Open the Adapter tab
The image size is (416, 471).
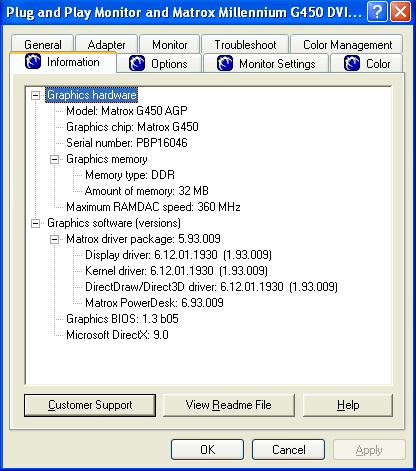[106, 44]
